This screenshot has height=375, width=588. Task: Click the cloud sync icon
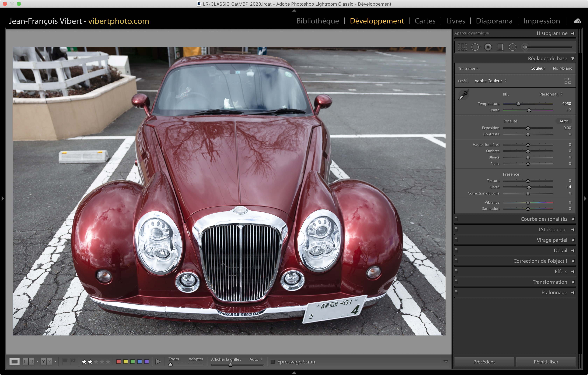[577, 21]
